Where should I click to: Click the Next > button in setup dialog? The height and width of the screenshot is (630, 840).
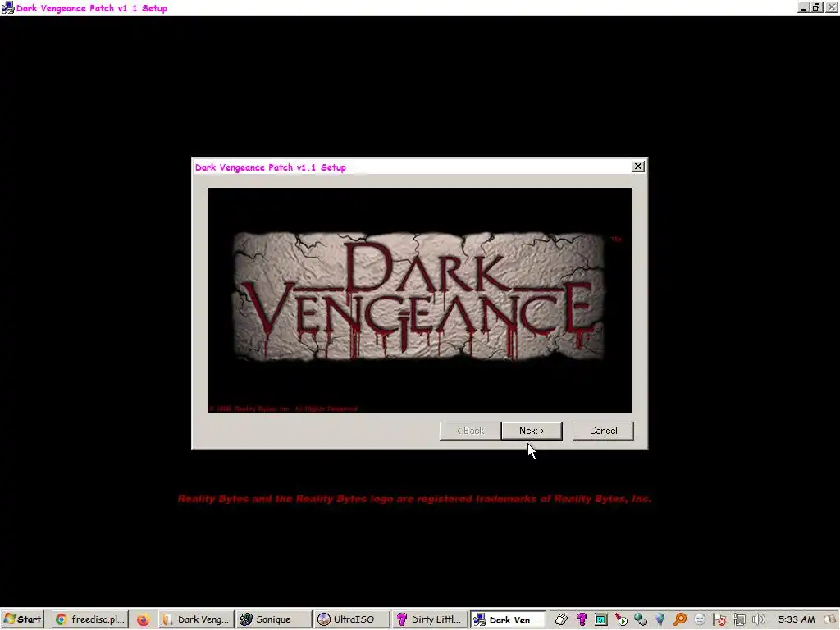532,431
